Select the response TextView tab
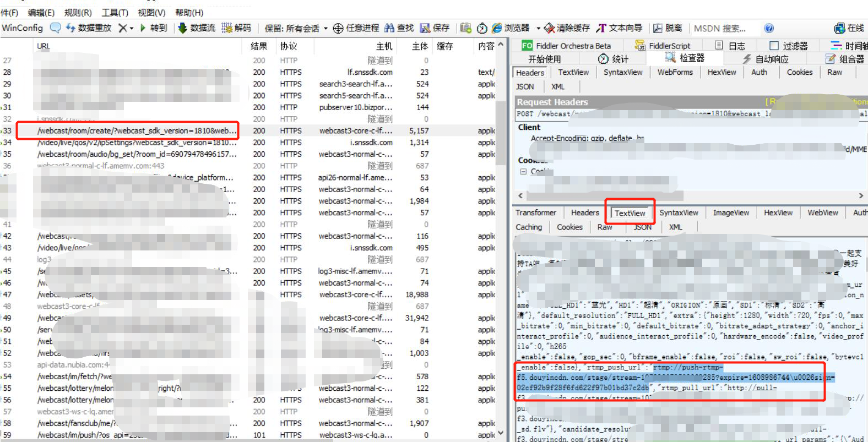Image resolution: width=868 pixels, height=442 pixels. [630, 213]
